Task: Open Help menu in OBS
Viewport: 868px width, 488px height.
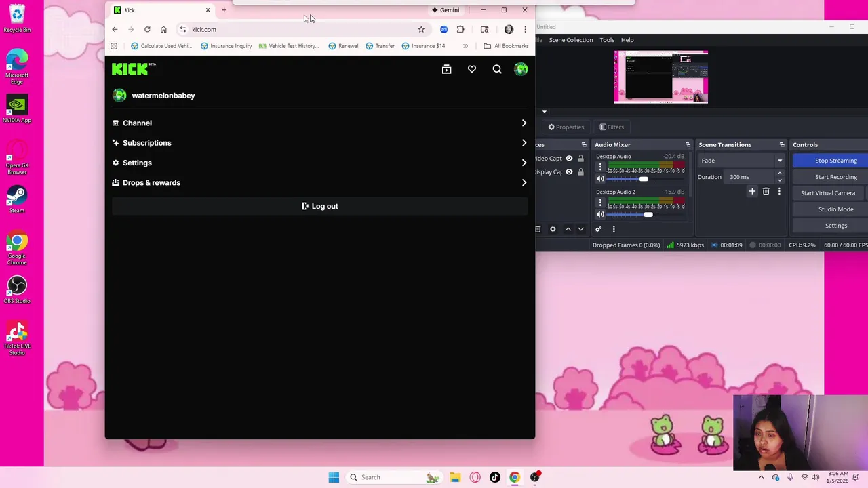Action: coord(627,40)
